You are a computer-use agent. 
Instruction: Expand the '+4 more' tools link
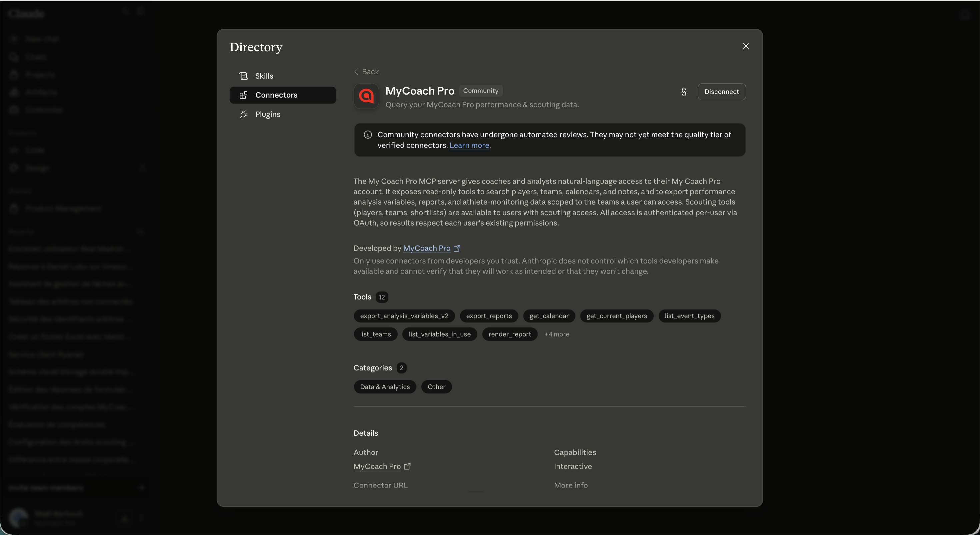(557, 334)
